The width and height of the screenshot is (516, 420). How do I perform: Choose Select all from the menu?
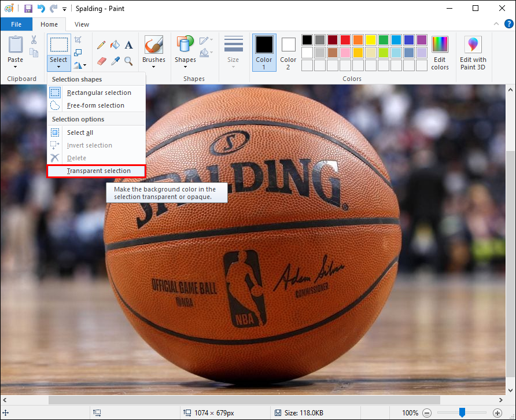(x=80, y=132)
